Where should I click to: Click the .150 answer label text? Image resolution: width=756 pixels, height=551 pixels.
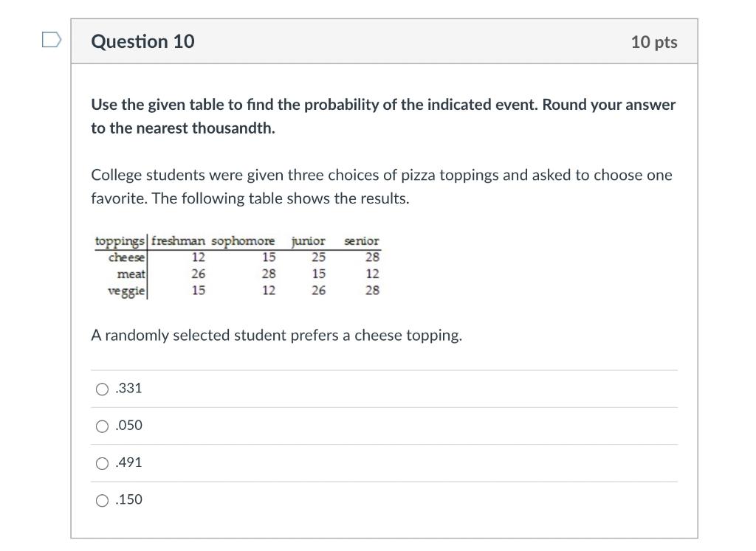tap(129, 499)
